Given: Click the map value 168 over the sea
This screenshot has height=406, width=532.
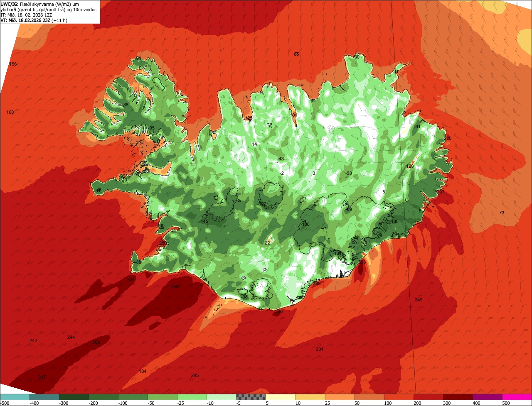Looking at the screenshot, I should click(10, 112).
